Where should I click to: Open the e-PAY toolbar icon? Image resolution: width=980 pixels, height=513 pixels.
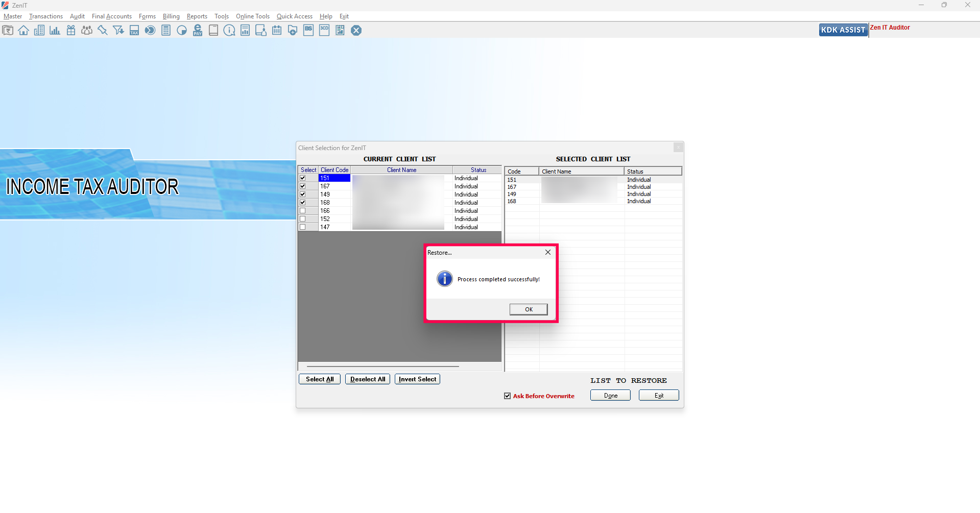[x=198, y=31]
